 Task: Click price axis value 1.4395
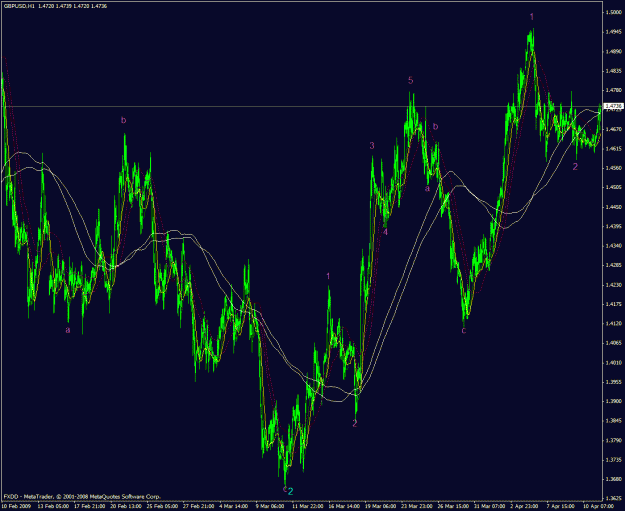(x=613, y=226)
